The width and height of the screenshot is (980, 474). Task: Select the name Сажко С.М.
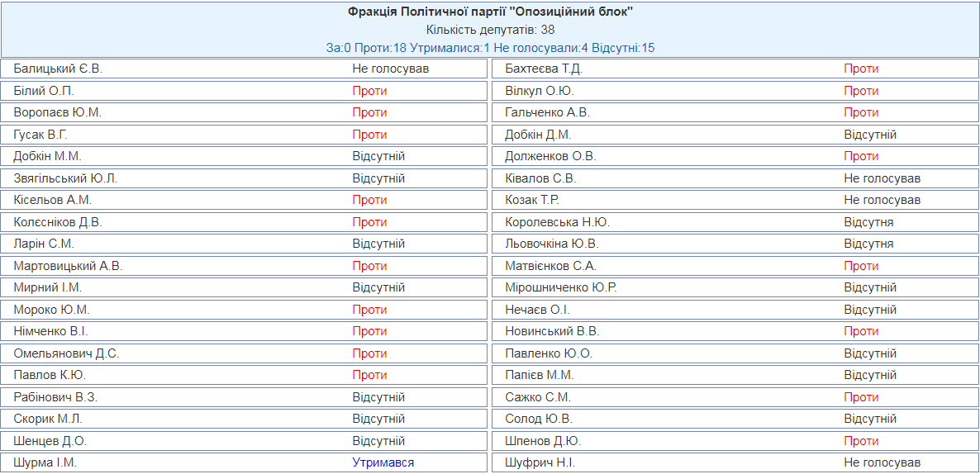click(x=538, y=398)
